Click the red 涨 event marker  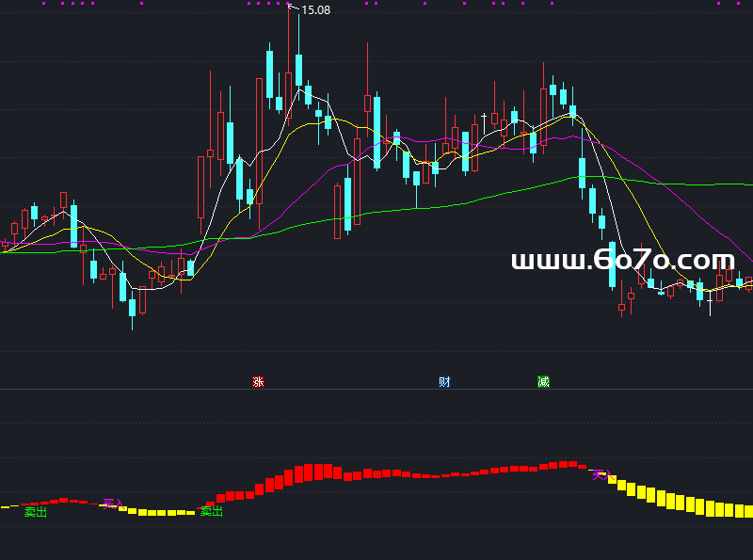point(257,381)
